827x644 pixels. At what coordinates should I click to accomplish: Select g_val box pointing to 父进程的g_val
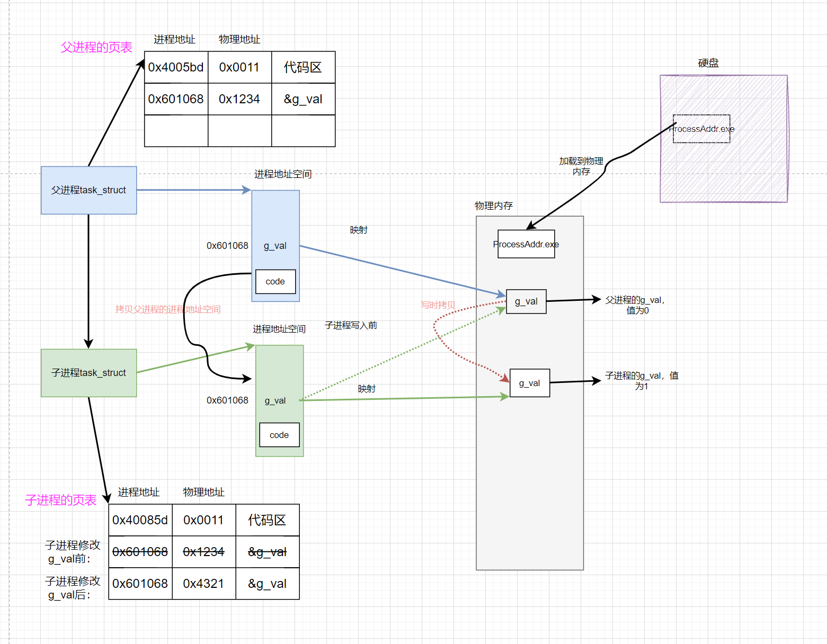pyautogui.click(x=526, y=301)
